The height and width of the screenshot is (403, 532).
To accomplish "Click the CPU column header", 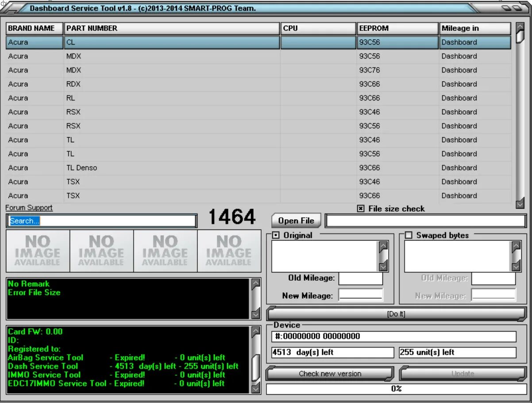I will pos(318,28).
